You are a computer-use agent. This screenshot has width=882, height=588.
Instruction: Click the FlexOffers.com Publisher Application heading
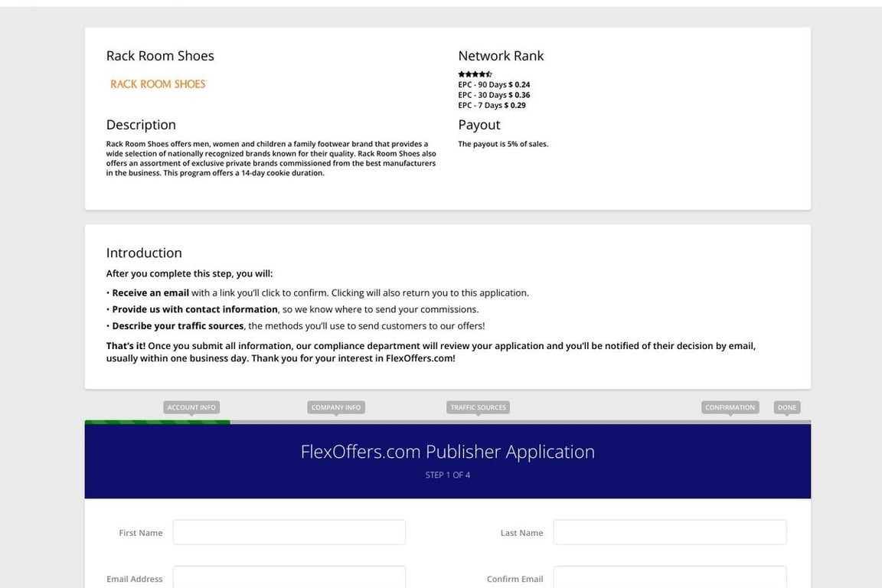tap(447, 452)
